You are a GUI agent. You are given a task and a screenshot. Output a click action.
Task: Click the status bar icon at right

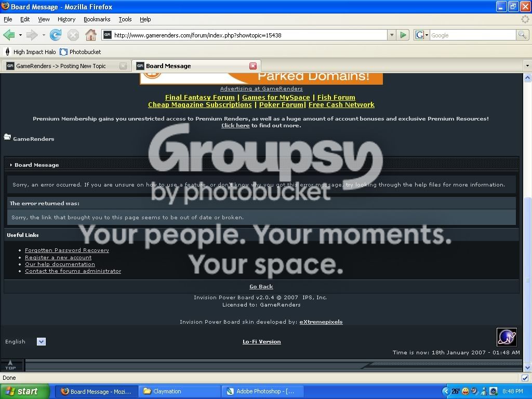click(x=525, y=378)
